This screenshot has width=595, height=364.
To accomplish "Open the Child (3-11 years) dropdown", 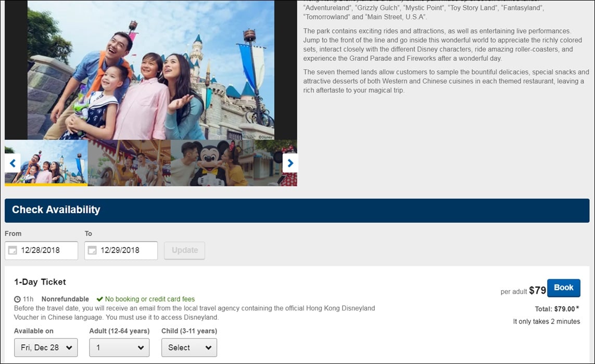I will [x=189, y=348].
